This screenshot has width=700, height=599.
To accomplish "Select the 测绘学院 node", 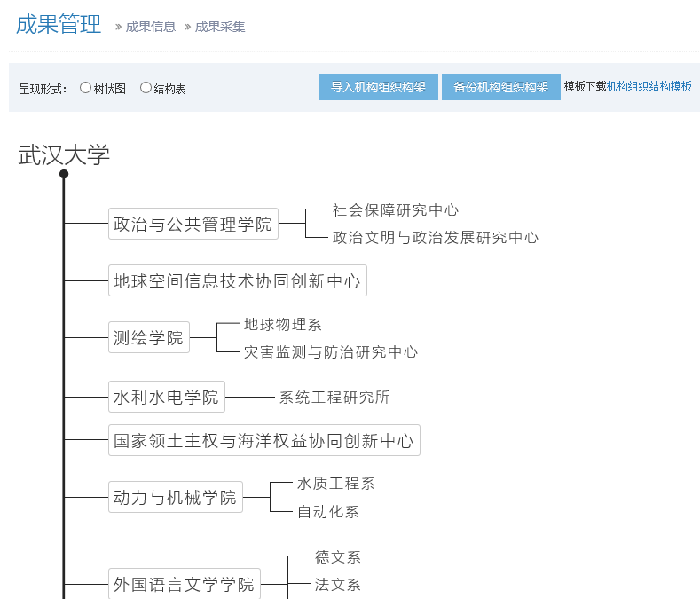I will (149, 337).
